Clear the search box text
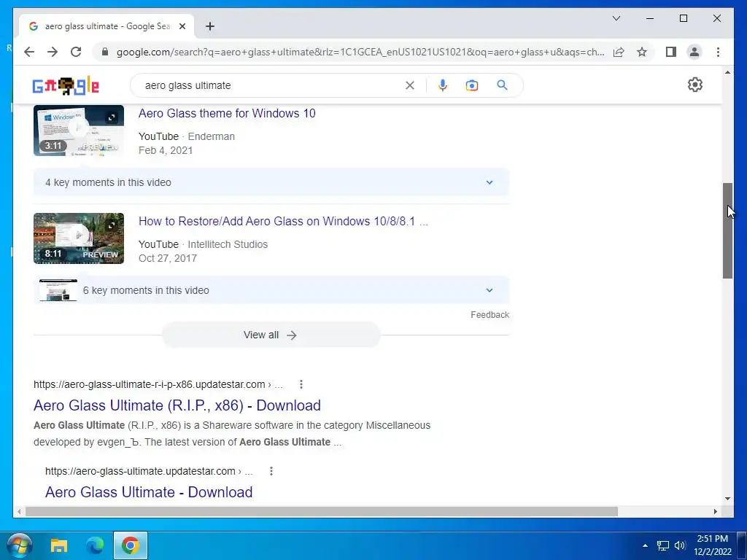 (x=410, y=85)
